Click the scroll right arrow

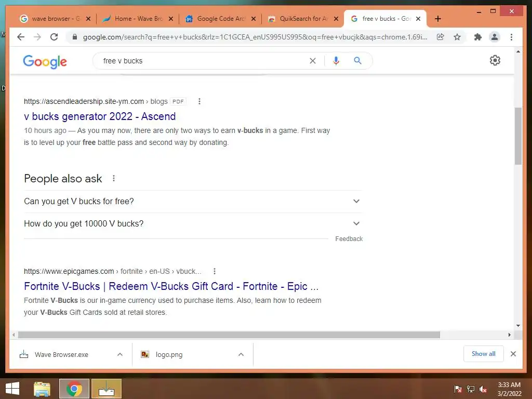pos(509,335)
